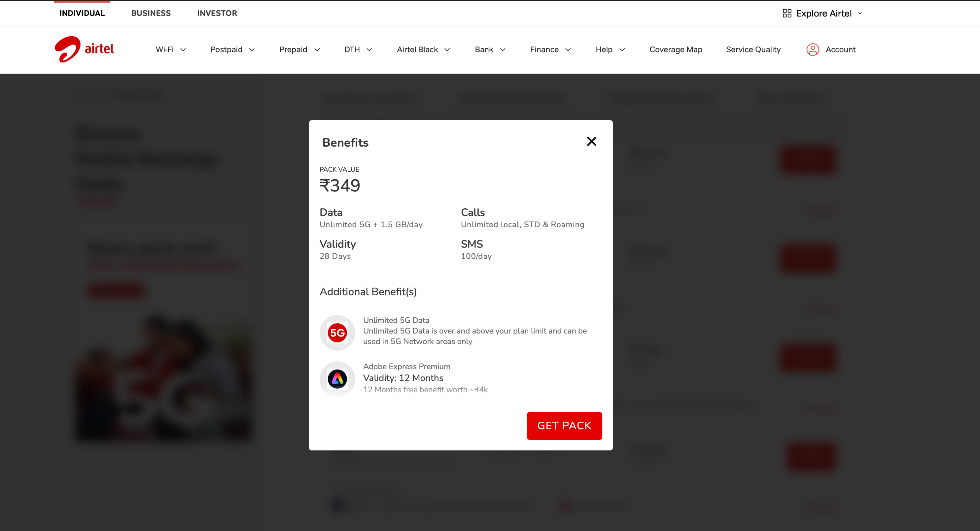Click the Unlimited 5G Data benefit title

point(396,320)
